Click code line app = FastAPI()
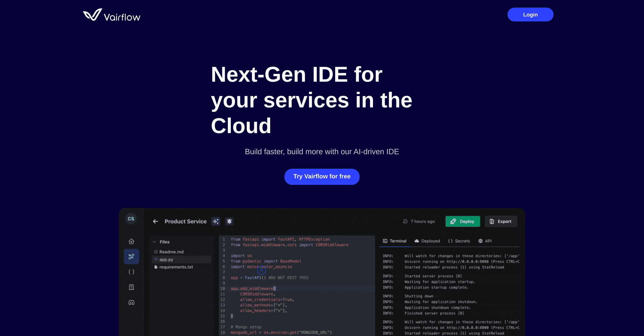The height and width of the screenshot is (336, 644). point(269,278)
